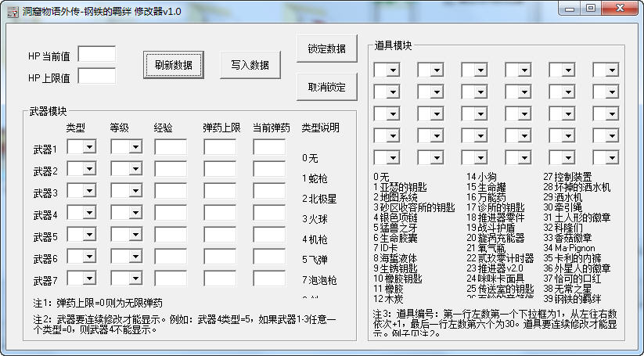Click the 弹药上限 field for 武器3

coord(220,191)
